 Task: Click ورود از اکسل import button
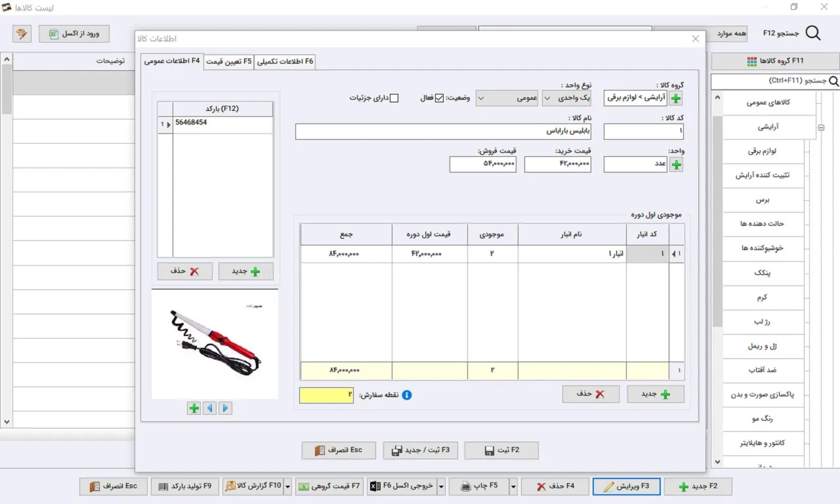pyautogui.click(x=74, y=33)
